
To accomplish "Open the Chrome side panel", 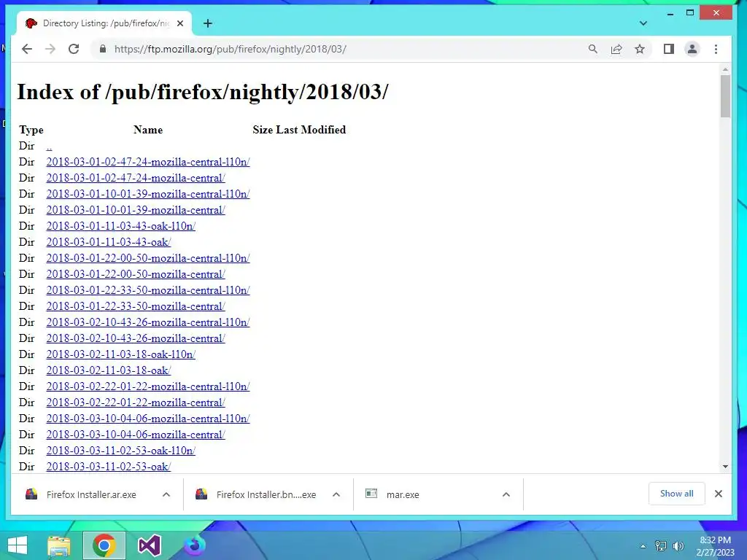I will point(668,49).
